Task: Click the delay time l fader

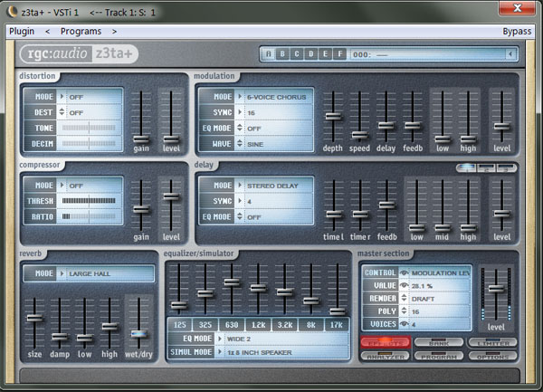Action: pyautogui.click(x=334, y=215)
